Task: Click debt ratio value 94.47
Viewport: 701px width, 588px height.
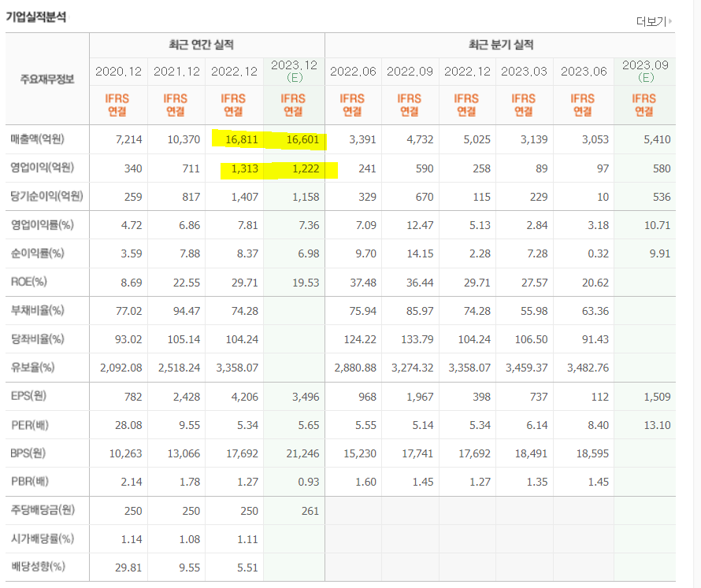Action: (187, 311)
